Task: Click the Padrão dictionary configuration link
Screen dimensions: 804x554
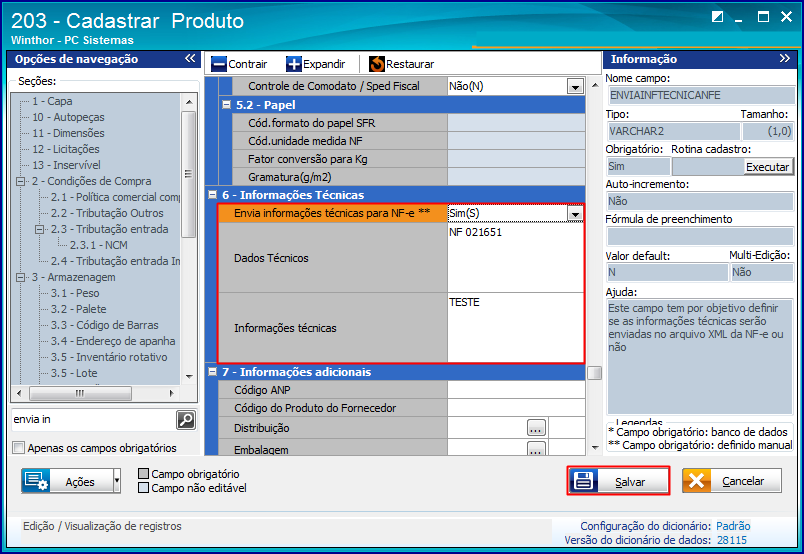Action: [733, 526]
